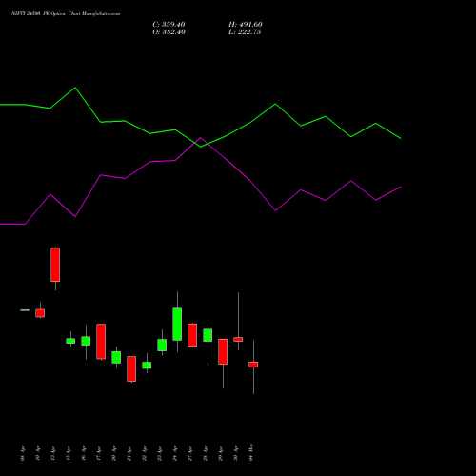
Task: Select the low value L: 222.75
Action: click(x=245, y=32)
